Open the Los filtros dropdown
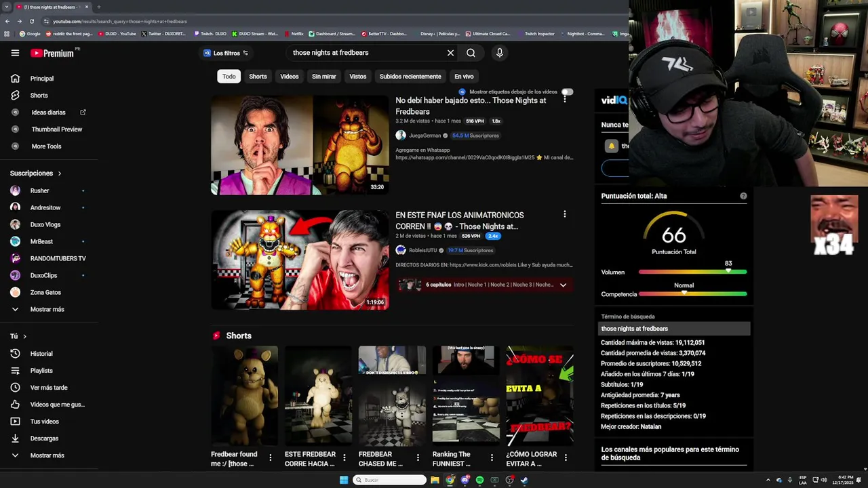The image size is (868, 488). tap(226, 53)
